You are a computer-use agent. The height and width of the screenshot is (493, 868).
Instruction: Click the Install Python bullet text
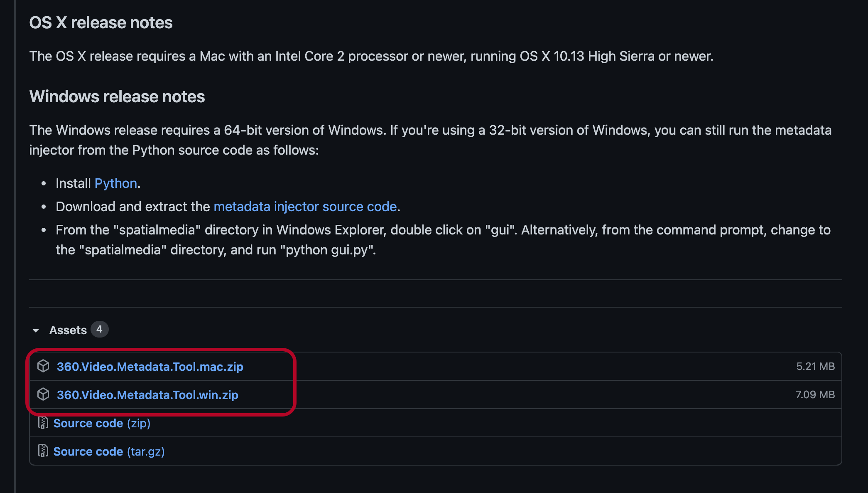point(73,183)
